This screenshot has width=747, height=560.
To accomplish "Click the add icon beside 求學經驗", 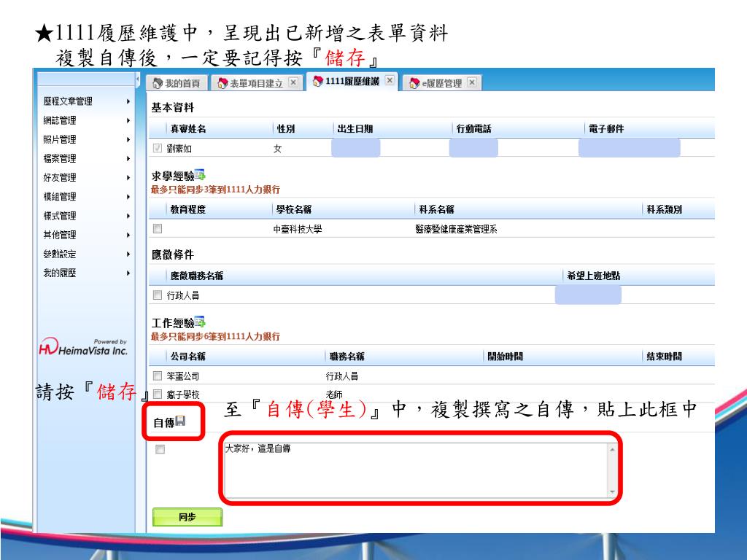I will [x=200, y=175].
